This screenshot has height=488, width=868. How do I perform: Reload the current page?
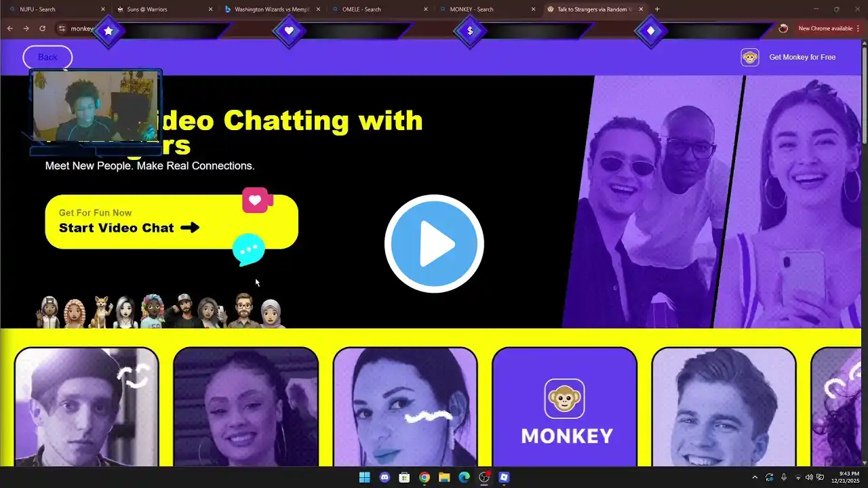tap(42, 28)
